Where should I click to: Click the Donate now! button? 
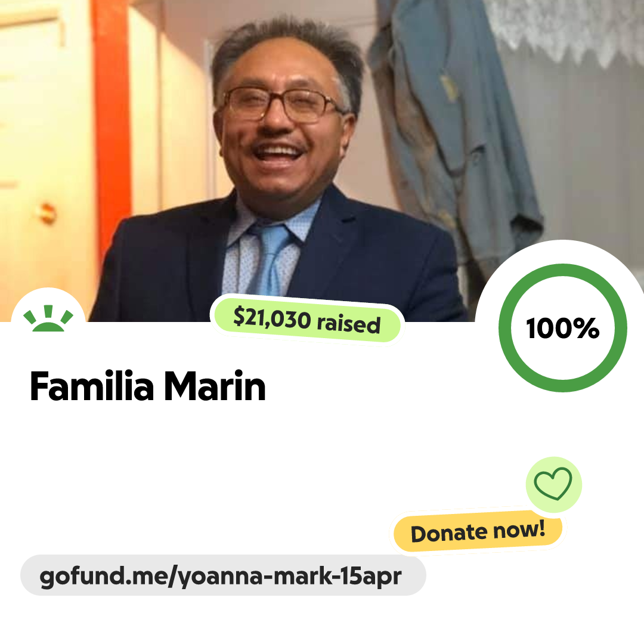pyautogui.click(x=478, y=531)
